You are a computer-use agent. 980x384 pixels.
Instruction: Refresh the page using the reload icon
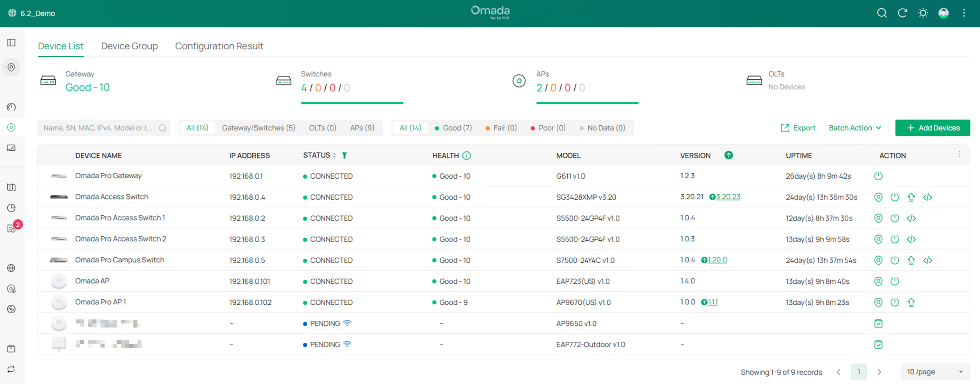click(x=902, y=13)
